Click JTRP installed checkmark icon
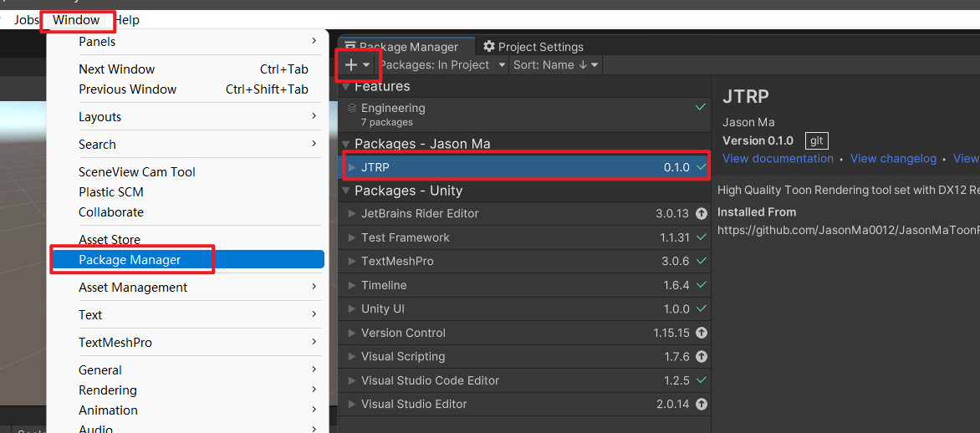Viewport: 980px width, 433px height. [x=702, y=167]
